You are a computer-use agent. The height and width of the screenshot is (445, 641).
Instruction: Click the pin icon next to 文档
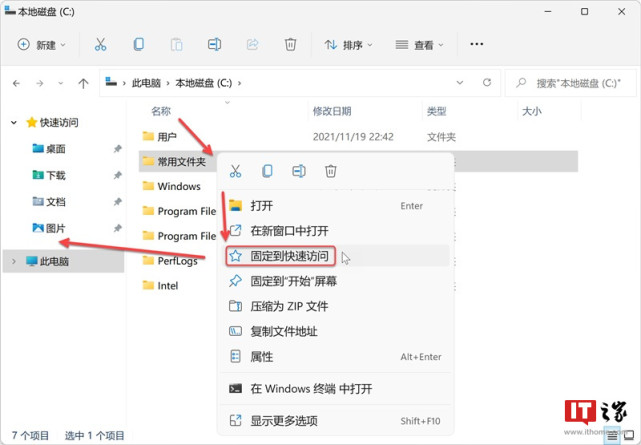[118, 201]
